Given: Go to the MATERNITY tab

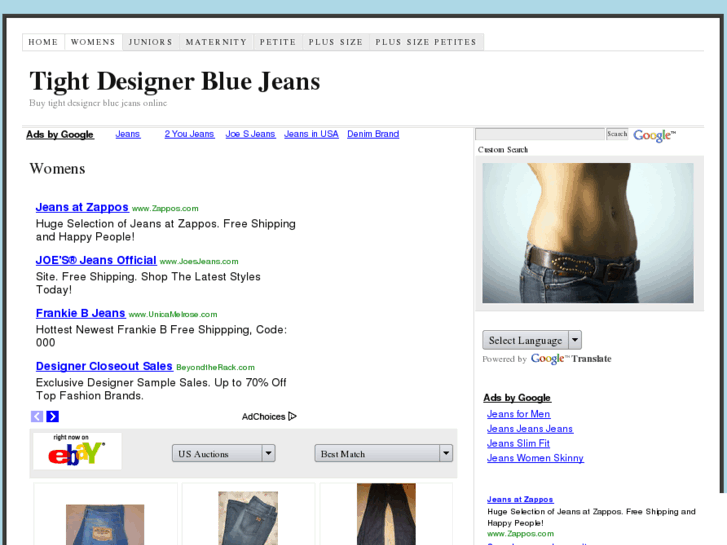Looking at the screenshot, I should [x=217, y=42].
